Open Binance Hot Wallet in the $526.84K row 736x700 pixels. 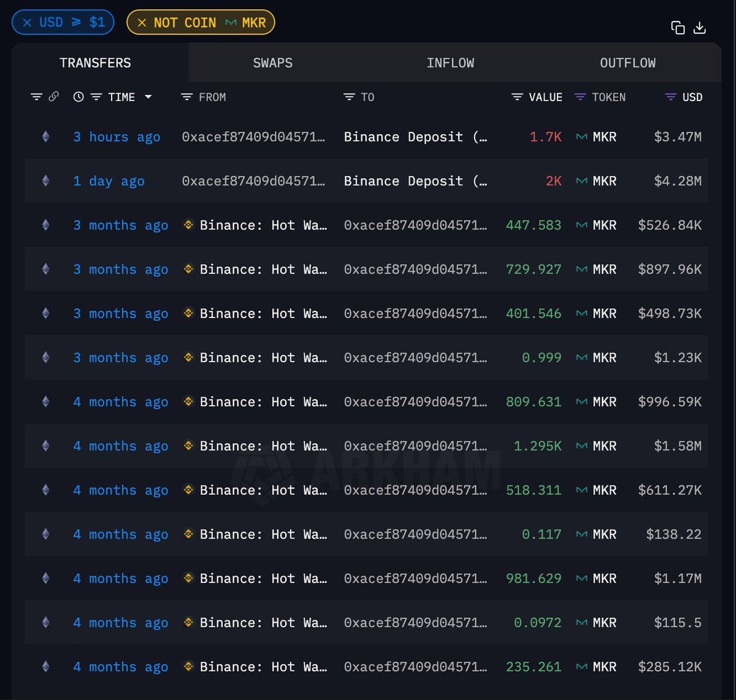click(264, 225)
